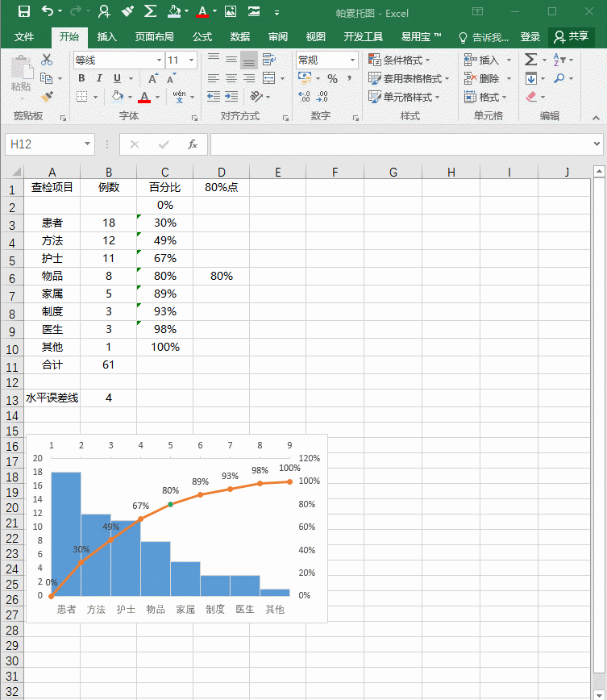Viewport: 607px width, 700px height.
Task: Apply Percent Style with % icon
Action: [x=332, y=78]
